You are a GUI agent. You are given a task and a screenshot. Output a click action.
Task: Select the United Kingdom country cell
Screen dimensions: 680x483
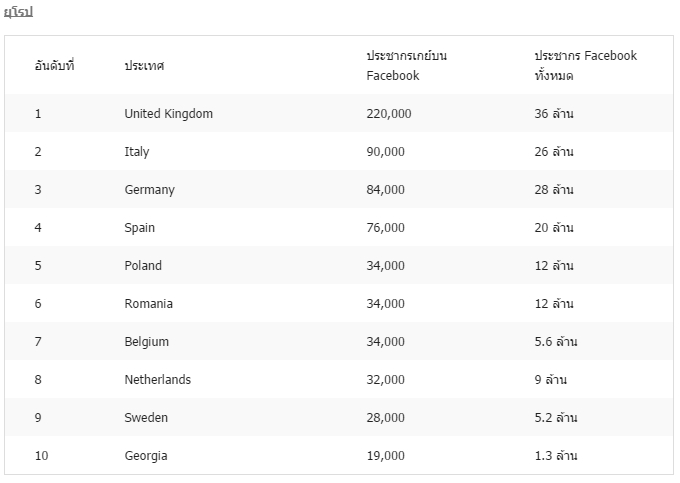(x=169, y=114)
